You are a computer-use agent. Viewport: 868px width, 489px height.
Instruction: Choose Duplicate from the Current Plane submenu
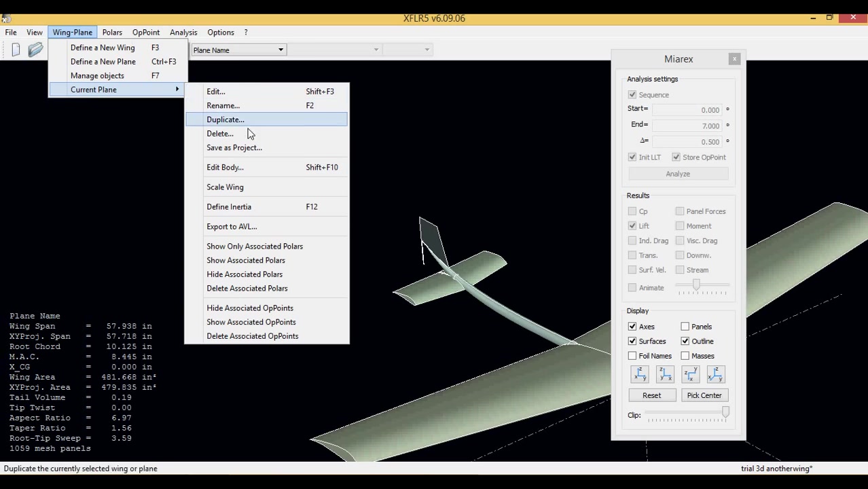click(x=225, y=120)
